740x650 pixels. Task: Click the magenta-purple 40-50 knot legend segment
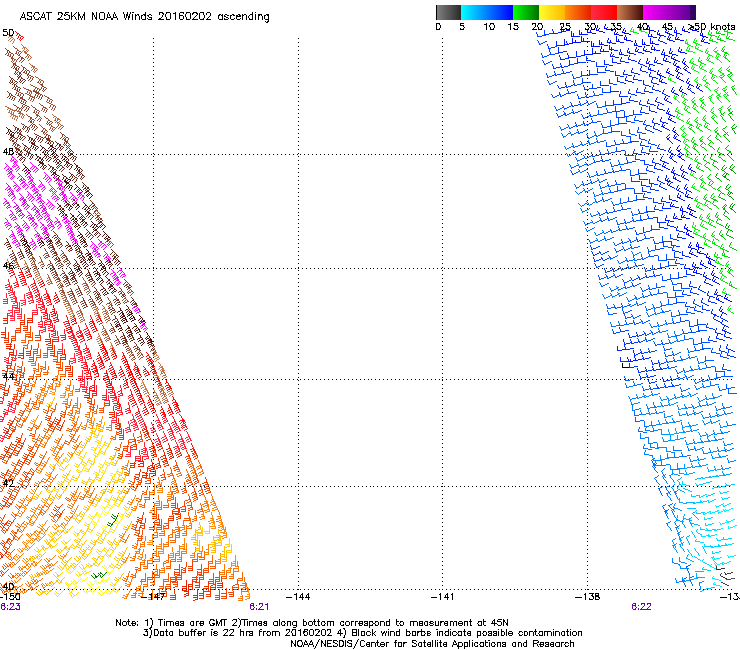pos(669,12)
